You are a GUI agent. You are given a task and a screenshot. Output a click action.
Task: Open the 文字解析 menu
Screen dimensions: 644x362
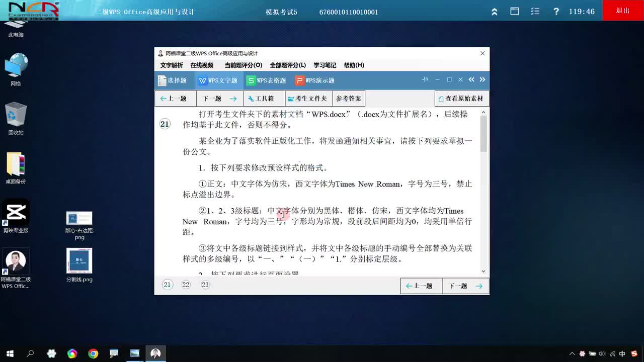click(172, 65)
